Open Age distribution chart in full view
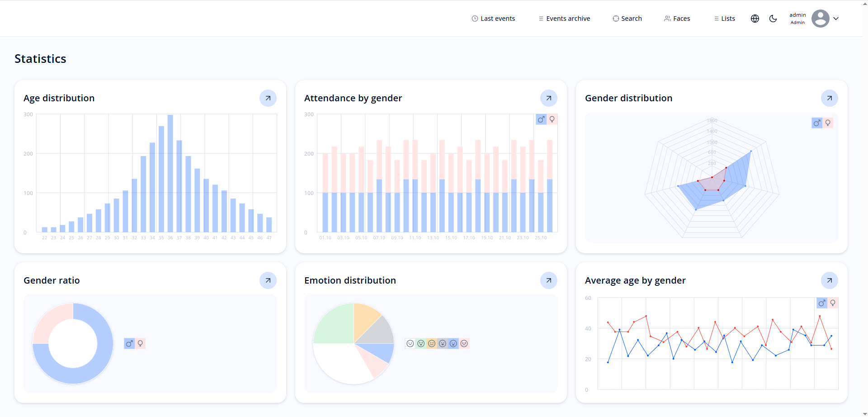Screen dimensions: 868x417 tap(268, 98)
